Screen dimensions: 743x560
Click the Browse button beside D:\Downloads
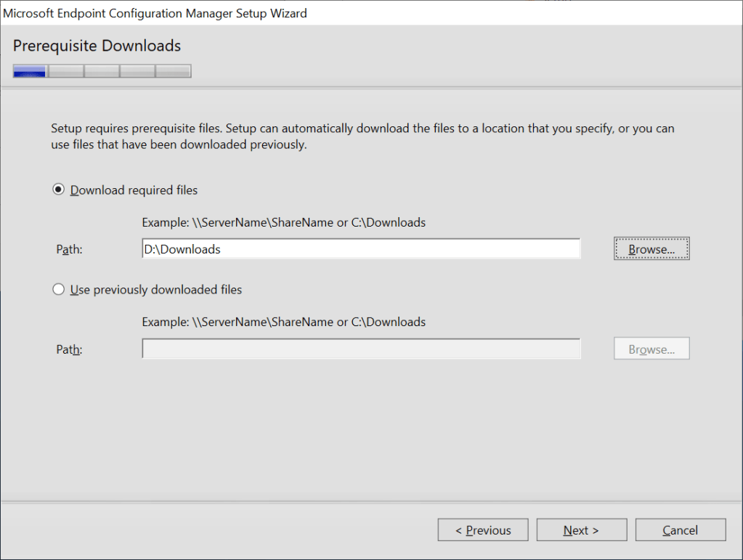tap(651, 249)
